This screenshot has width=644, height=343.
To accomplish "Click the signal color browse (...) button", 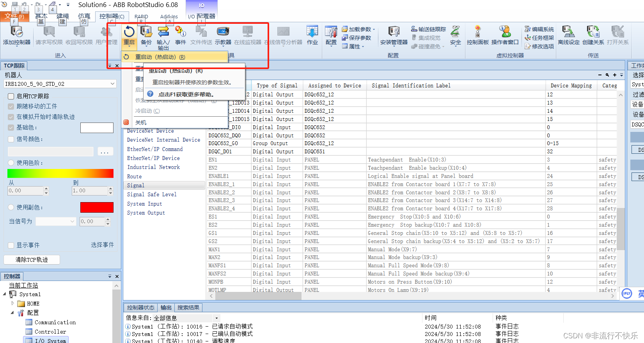I will [x=105, y=152].
